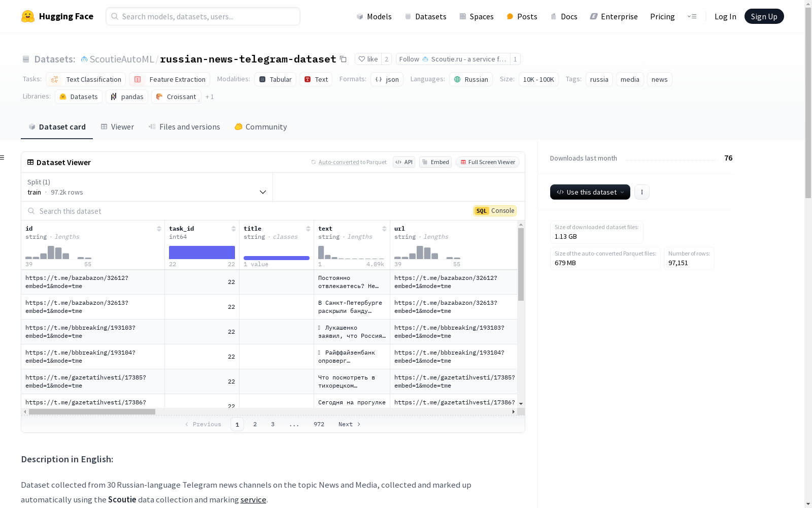Image resolution: width=812 pixels, height=508 pixels.
Task: Open the Models nav item
Action: pyautogui.click(x=374, y=16)
